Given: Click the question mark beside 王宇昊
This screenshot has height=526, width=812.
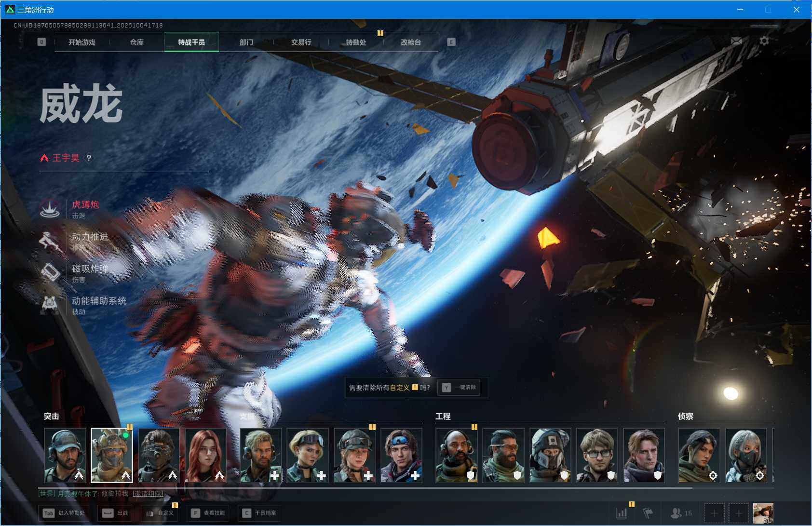Looking at the screenshot, I should click(89, 158).
